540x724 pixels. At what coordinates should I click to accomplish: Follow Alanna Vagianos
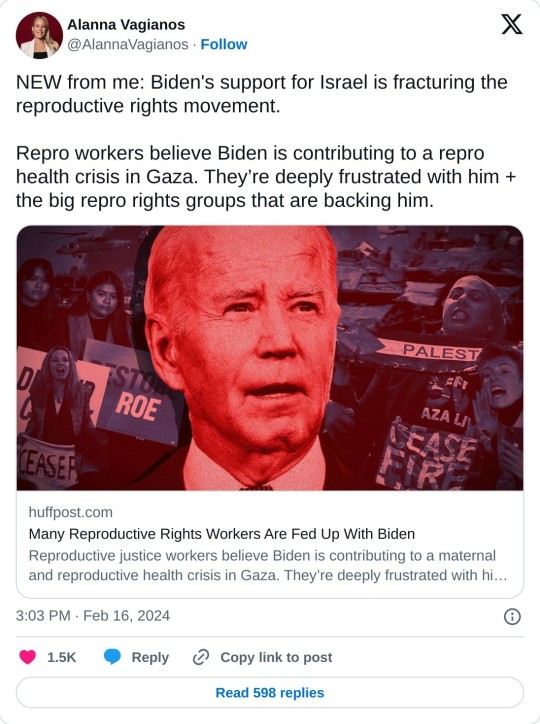click(224, 44)
